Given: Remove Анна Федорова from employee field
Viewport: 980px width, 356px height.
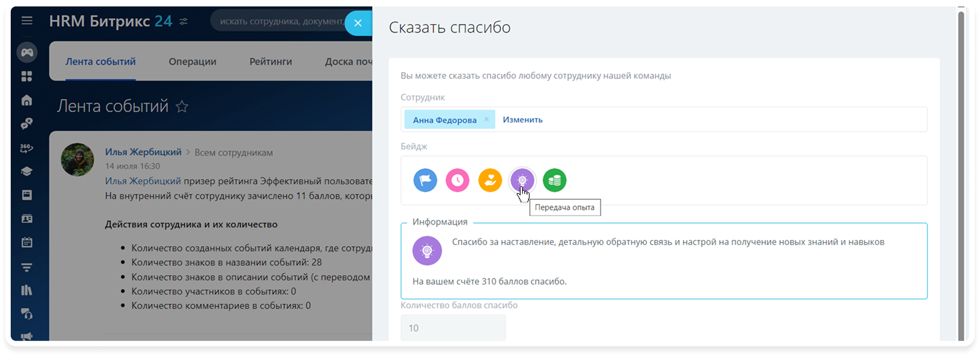Looking at the screenshot, I should 486,119.
